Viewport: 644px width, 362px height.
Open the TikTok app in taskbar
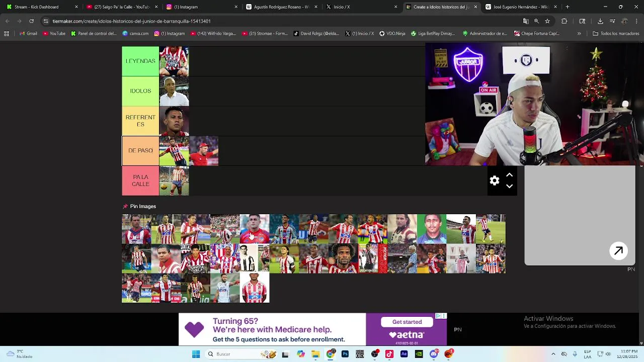389,354
